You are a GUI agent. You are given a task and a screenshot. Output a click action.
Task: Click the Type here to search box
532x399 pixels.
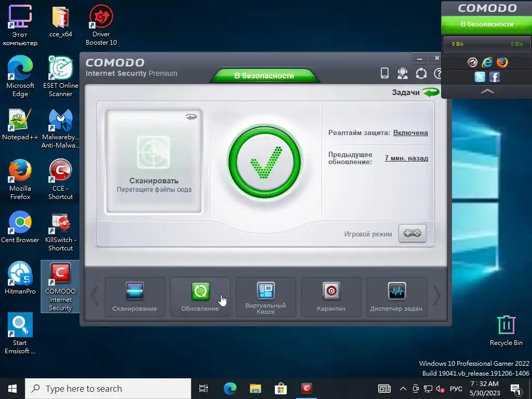click(x=108, y=389)
